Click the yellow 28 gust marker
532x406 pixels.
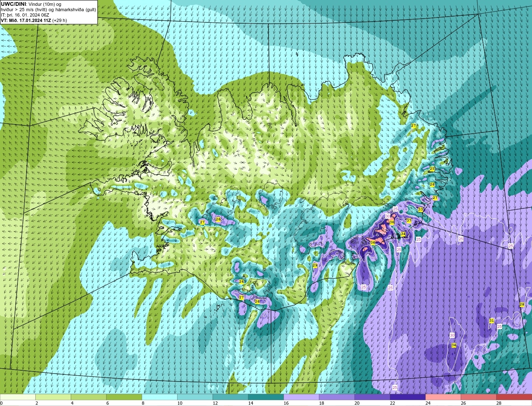[522, 305]
